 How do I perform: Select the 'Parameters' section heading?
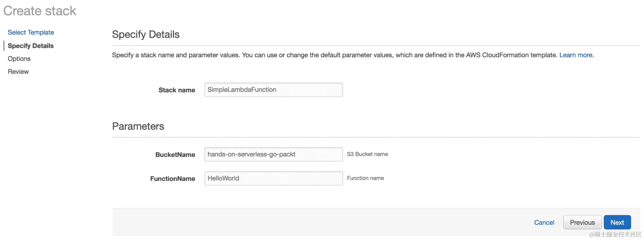(x=138, y=126)
